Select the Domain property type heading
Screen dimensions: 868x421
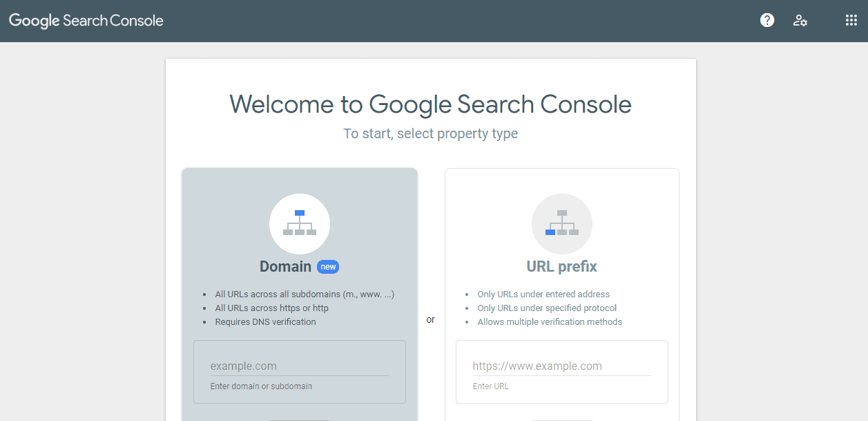(x=285, y=266)
